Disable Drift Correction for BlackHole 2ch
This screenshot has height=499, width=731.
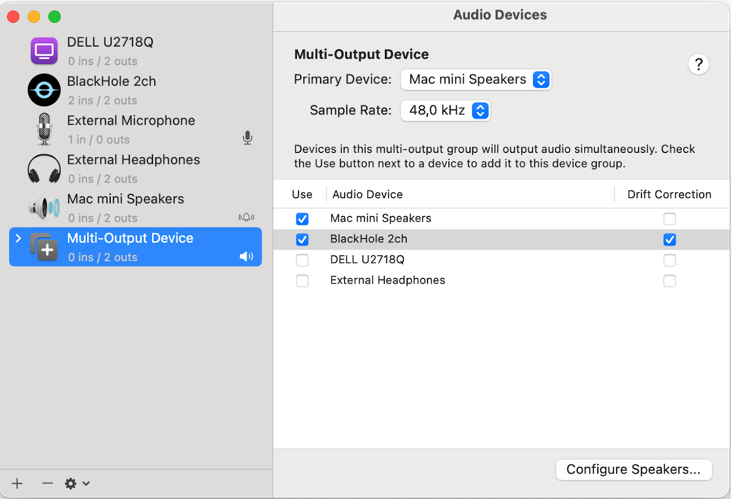click(x=669, y=240)
